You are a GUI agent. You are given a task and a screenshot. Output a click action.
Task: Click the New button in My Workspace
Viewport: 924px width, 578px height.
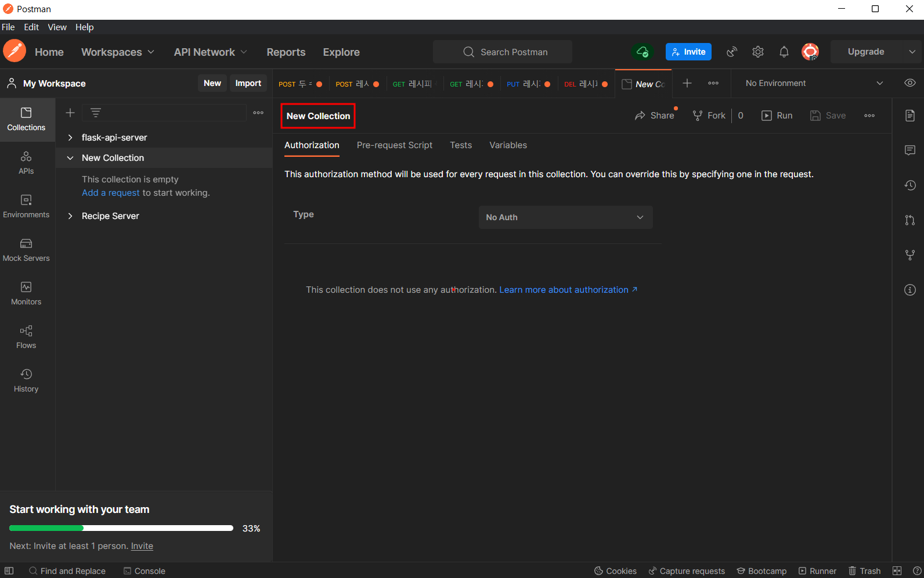coord(212,83)
